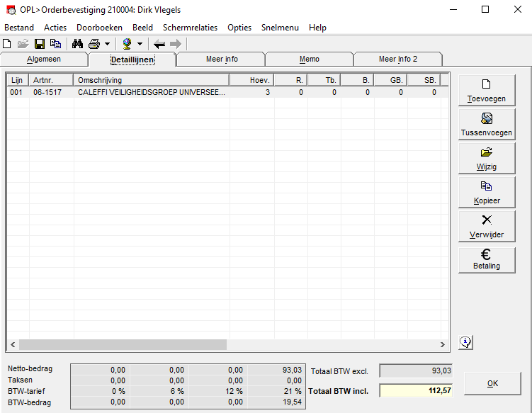Click the Kopieer button

click(487, 193)
